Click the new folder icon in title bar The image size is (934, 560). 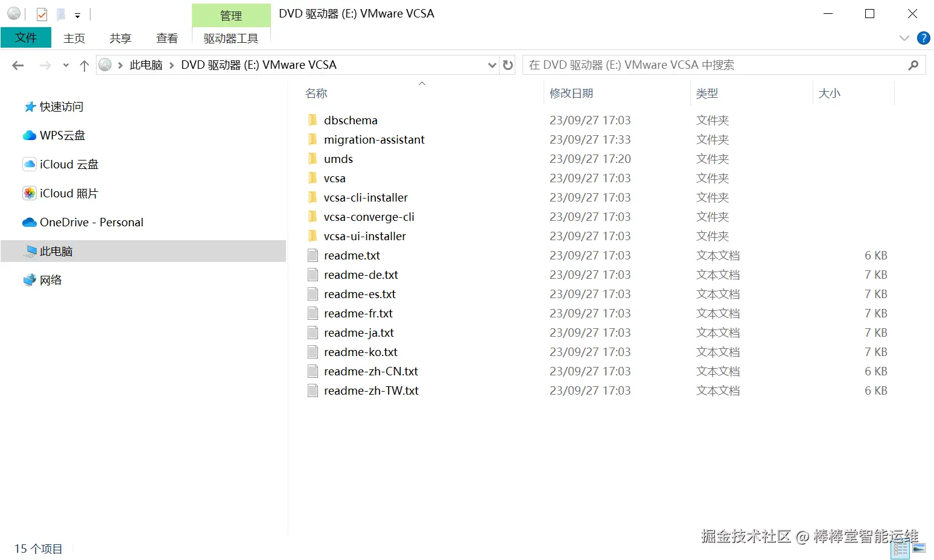(x=60, y=14)
